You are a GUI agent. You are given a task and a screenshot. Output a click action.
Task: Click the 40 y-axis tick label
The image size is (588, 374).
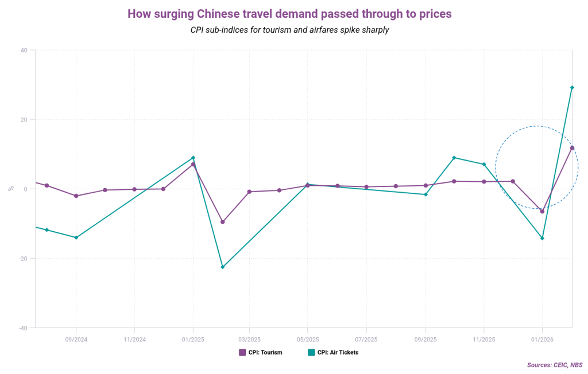[x=24, y=50]
